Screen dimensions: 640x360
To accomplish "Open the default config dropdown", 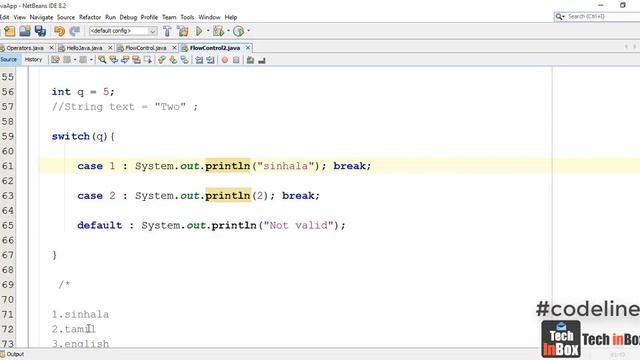I will [123, 31].
